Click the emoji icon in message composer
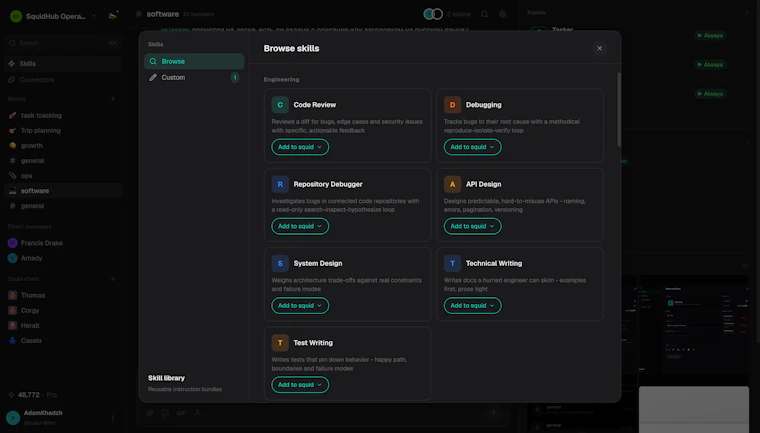760x433 pixels. (x=165, y=413)
